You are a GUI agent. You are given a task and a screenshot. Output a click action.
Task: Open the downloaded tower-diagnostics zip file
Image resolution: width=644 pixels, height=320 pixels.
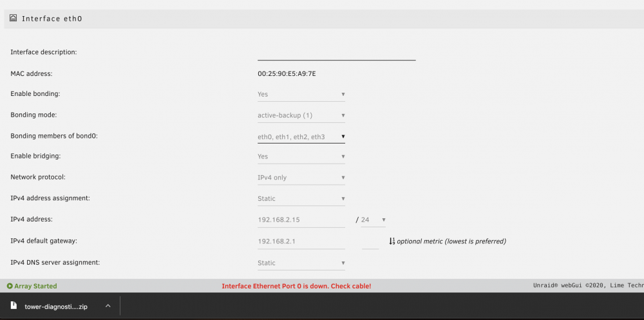pos(56,306)
